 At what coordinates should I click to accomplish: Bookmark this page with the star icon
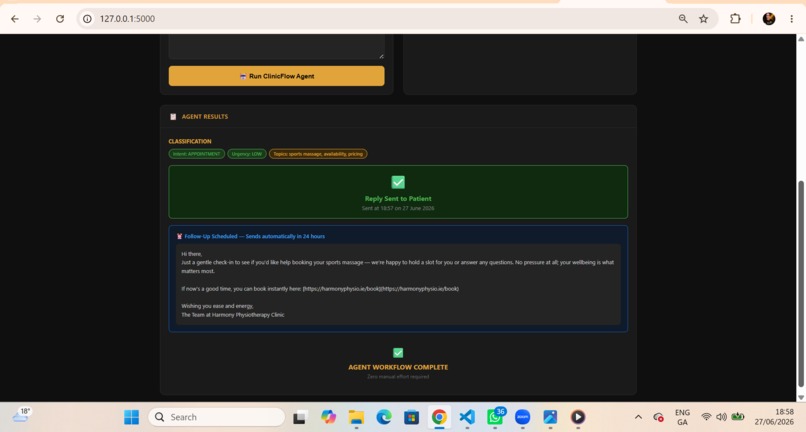click(x=703, y=19)
